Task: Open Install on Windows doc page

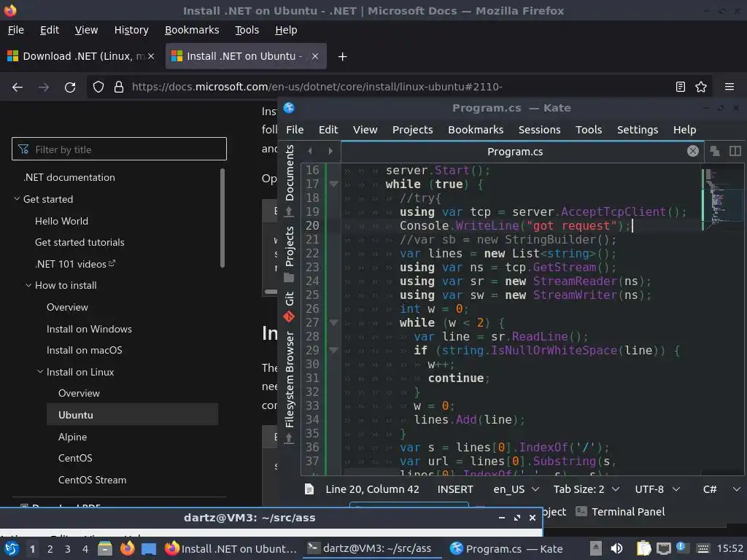Action: [x=89, y=329]
